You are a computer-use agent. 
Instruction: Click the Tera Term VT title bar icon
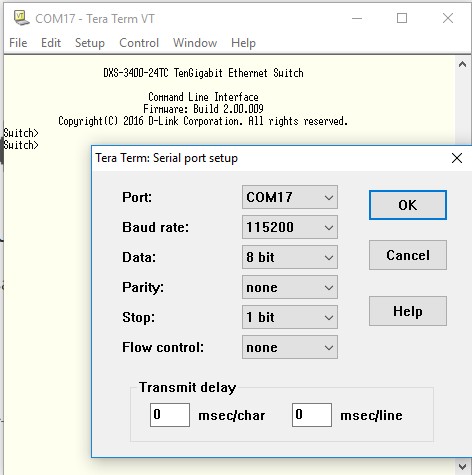[22, 18]
